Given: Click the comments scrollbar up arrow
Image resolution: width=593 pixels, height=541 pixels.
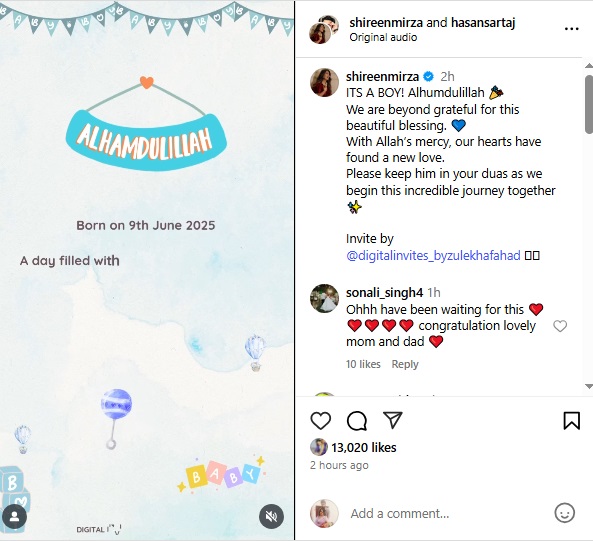Looking at the screenshot, I should [588, 65].
